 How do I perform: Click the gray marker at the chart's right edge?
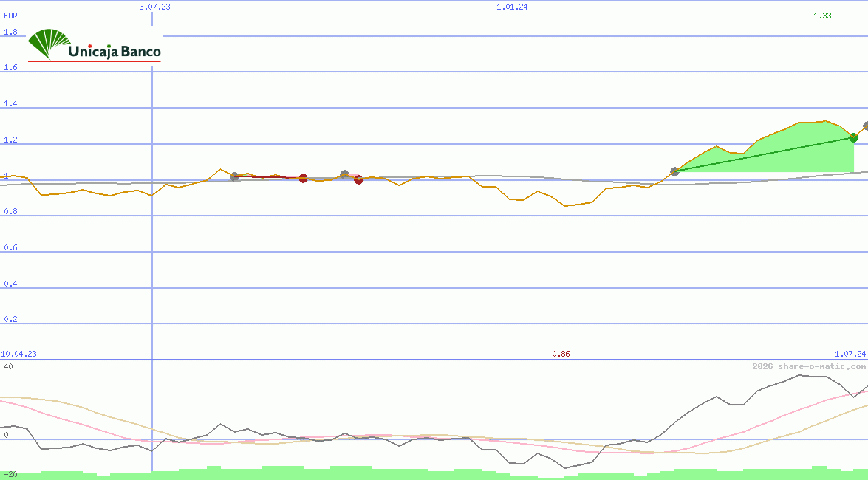point(866,126)
